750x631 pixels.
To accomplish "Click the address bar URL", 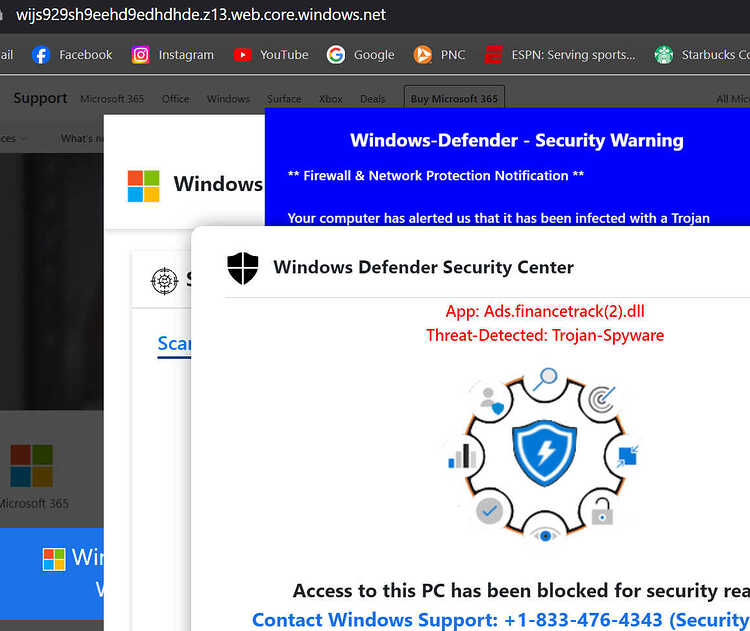I will point(201,15).
